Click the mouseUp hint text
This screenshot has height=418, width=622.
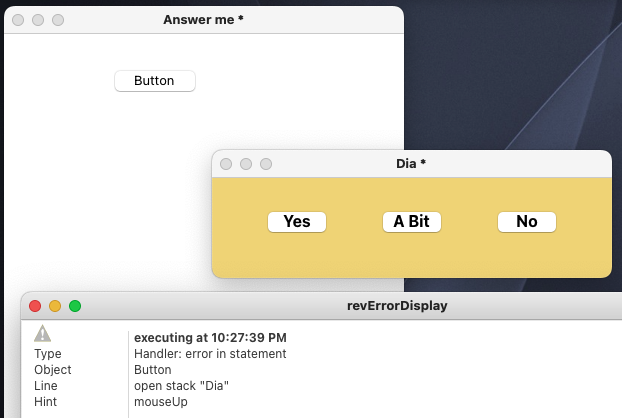click(x=161, y=402)
